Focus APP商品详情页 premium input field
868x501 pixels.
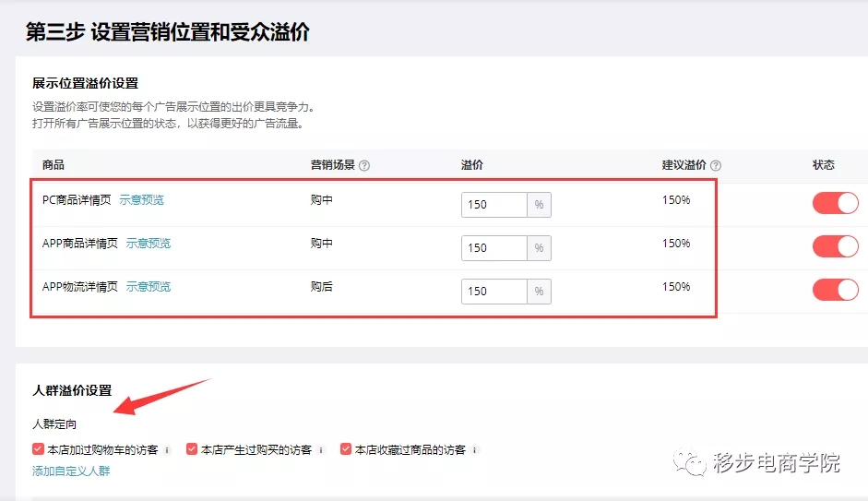493,248
